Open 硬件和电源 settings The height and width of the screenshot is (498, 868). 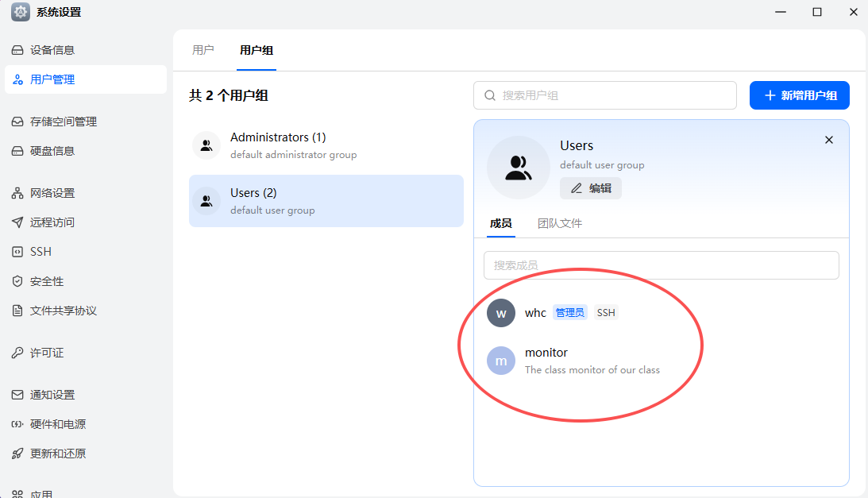(x=85, y=424)
